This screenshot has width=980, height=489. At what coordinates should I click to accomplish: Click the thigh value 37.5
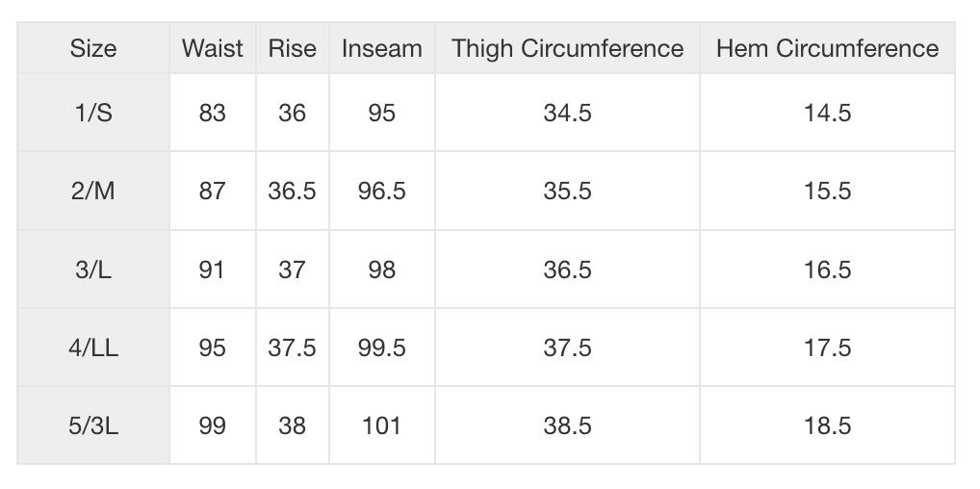pyautogui.click(x=568, y=347)
